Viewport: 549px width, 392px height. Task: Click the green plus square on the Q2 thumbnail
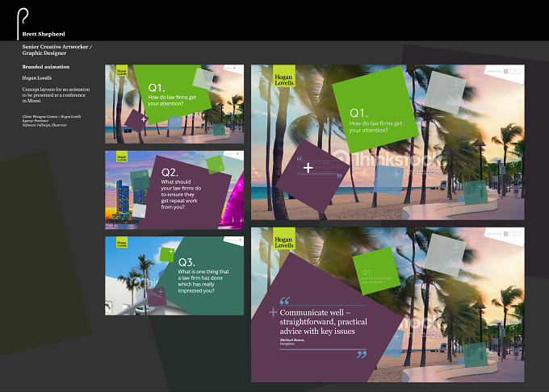[x=216, y=165]
